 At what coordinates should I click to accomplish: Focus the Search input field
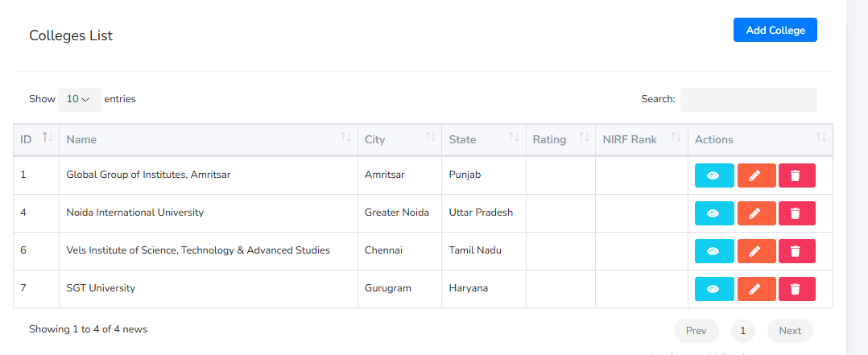(748, 99)
